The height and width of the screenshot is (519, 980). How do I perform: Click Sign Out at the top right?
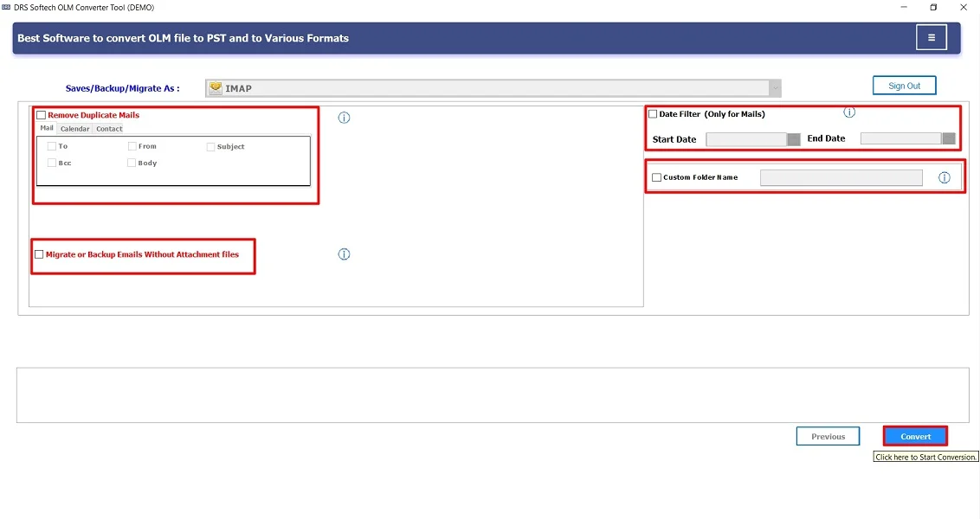point(904,85)
